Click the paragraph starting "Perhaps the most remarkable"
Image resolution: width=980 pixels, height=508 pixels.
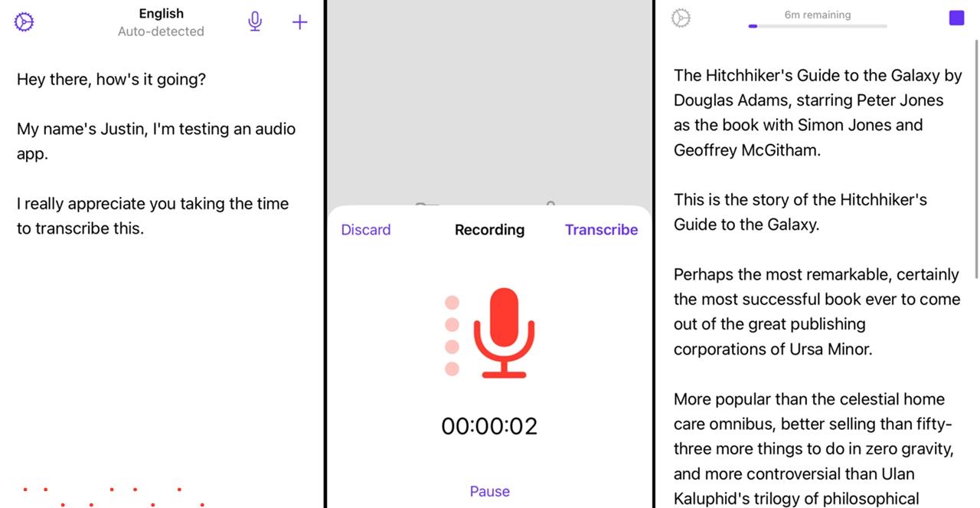click(x=817, y=312)
